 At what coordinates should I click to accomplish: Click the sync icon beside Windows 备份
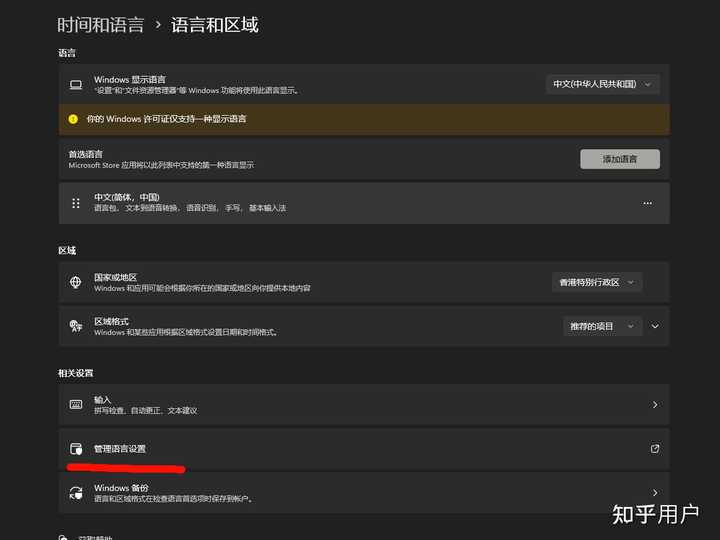(76, 493)
